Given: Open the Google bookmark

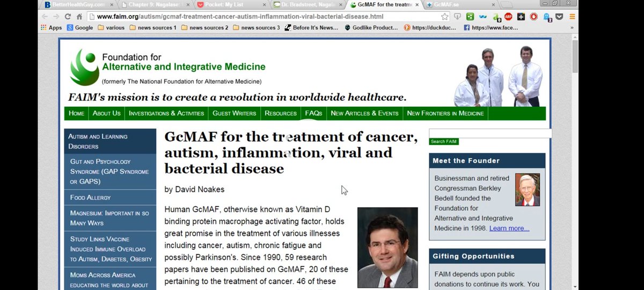Looking at the screenshot, I should [x=80, y=27].
